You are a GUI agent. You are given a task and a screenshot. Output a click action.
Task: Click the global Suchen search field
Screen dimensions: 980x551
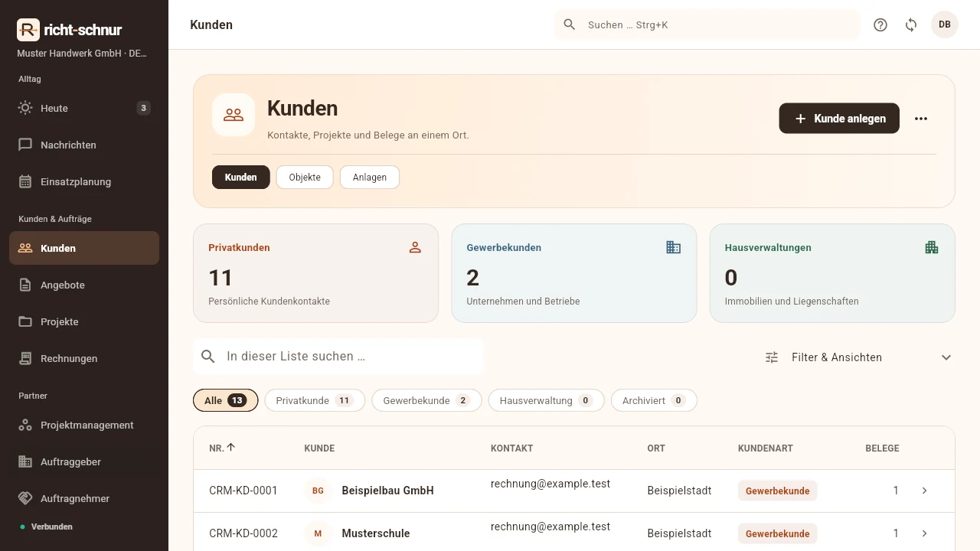(707, 24)
